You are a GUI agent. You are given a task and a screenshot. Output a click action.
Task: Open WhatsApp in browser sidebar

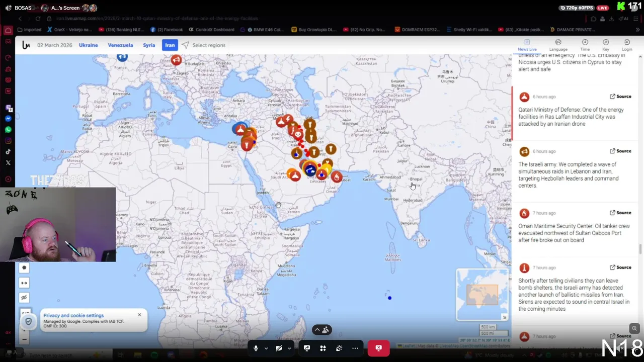point(8,130)
